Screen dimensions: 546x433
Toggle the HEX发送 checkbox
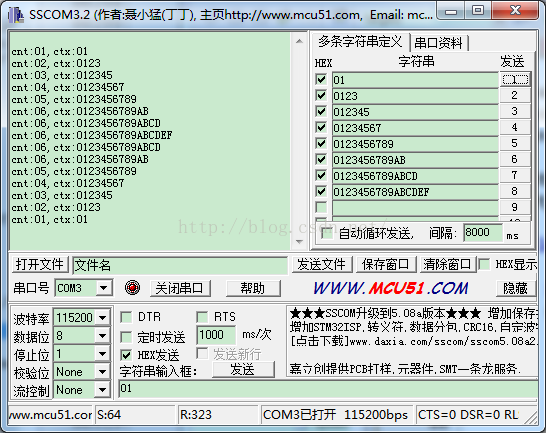126,355
